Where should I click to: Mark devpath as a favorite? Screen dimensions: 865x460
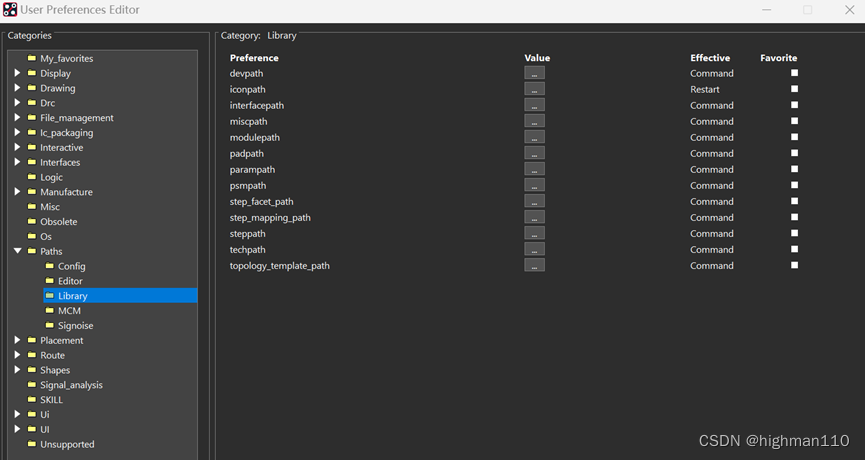[x=795, y=73]
